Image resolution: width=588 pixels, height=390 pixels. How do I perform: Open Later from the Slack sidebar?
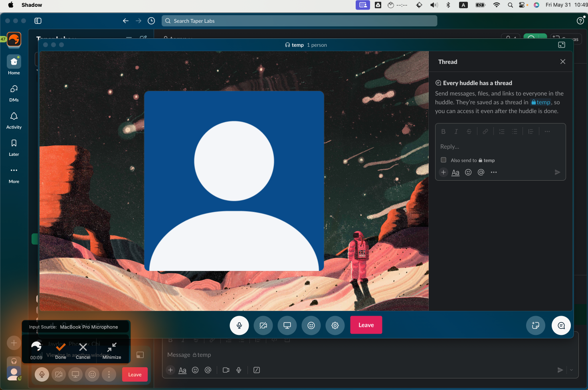coord(14,146)
